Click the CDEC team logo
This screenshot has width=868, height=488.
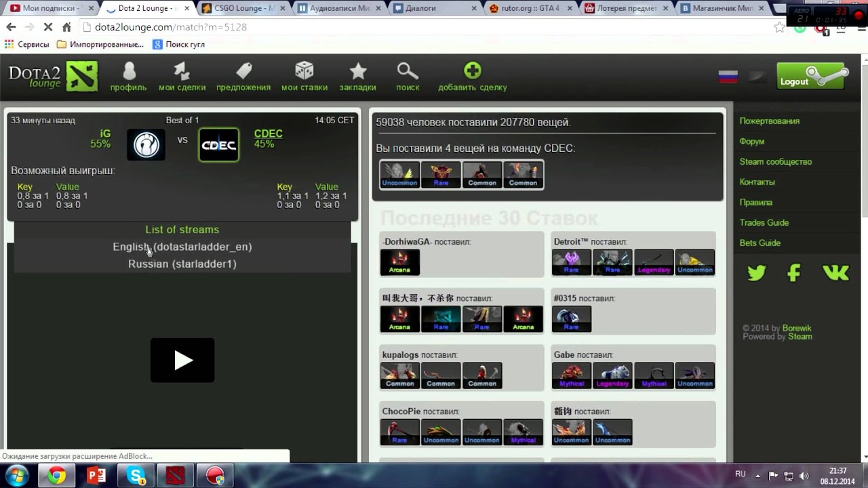pos(218,144)
